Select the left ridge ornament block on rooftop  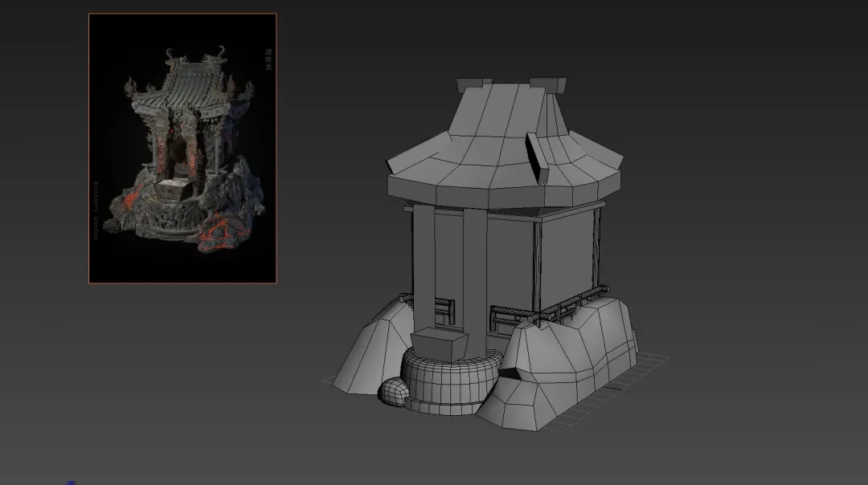click(x=471, y=84)
